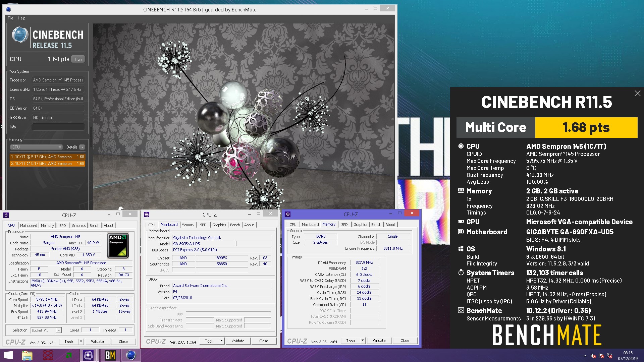
Task: Open Tools dropdown arrow in CPU-Z CPU window
Action: (x=81, y=342)
